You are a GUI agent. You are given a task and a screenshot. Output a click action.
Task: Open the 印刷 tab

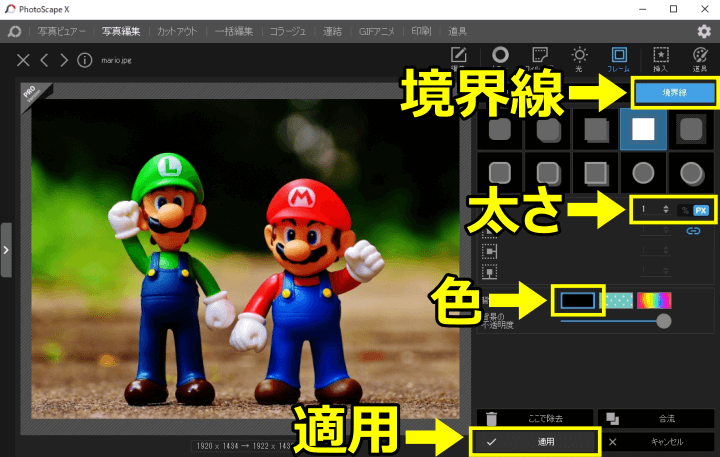(x=421, y=31)
